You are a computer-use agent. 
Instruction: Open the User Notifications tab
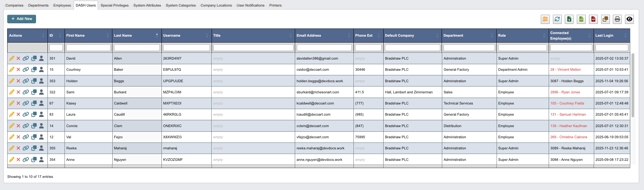click(x=251, y=5)
